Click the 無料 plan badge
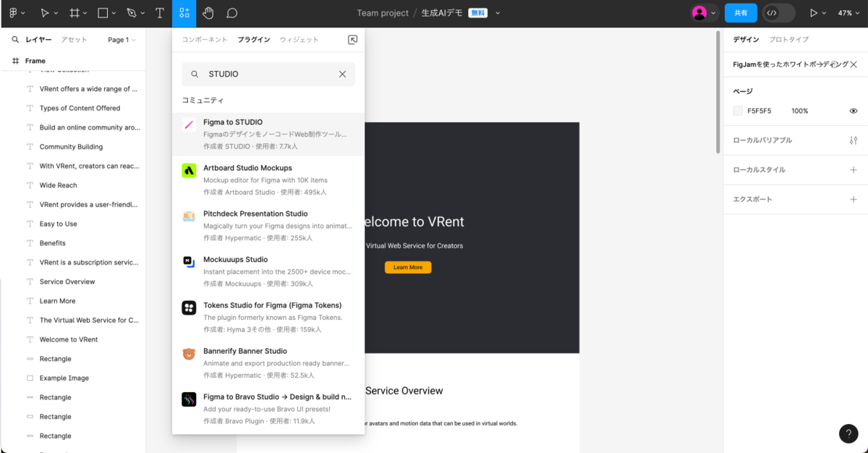 [477, 13]
